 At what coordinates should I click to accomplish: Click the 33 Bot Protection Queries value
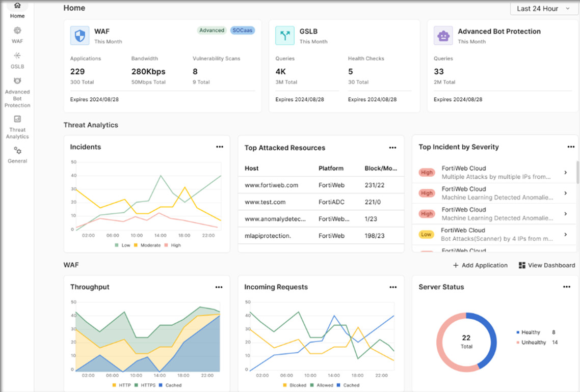439,72
